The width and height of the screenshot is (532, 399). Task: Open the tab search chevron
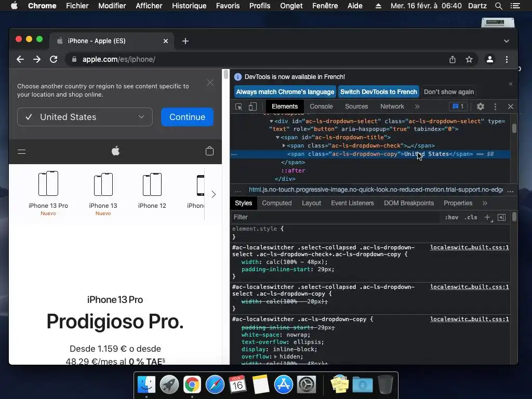pyautogui.click(x=506, y=41)
